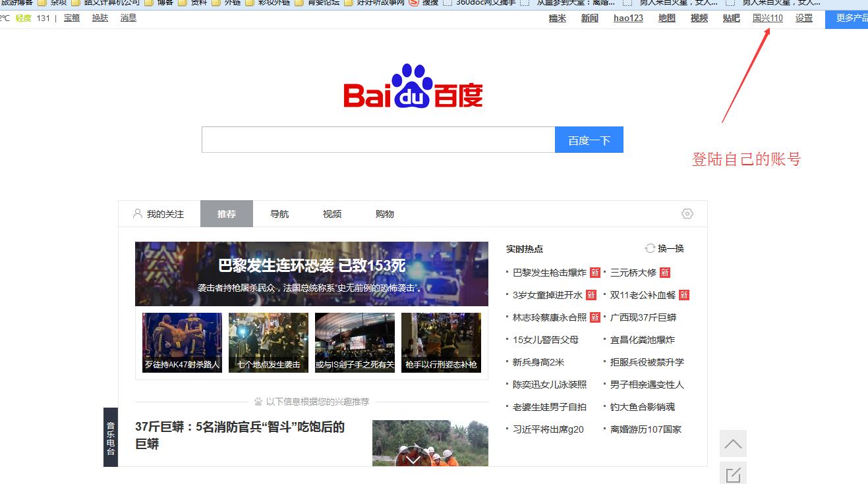Click the back-to-top arrow button
This screenshot has height=484, width=868.
pos(733,444)
